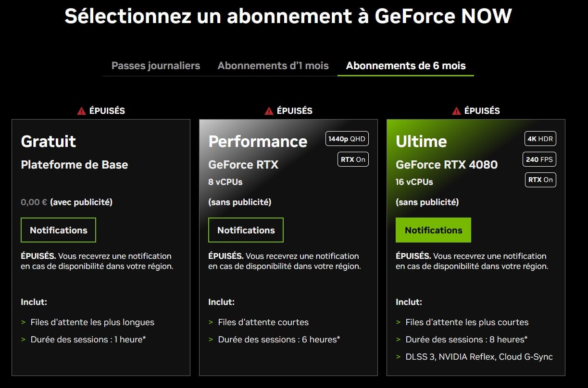Select the Abonnements de 6 mois tab
This screenshot has height=388, width=588.
[405, 66]
